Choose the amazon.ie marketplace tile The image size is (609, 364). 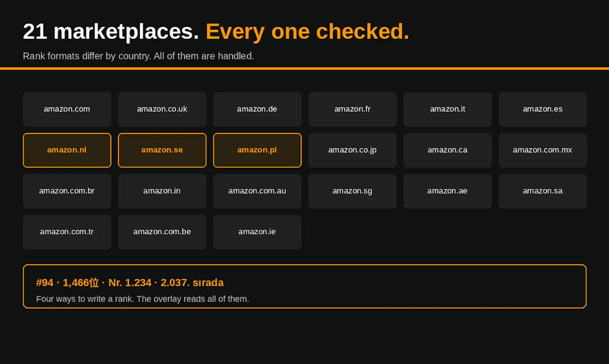click(257, 232)
